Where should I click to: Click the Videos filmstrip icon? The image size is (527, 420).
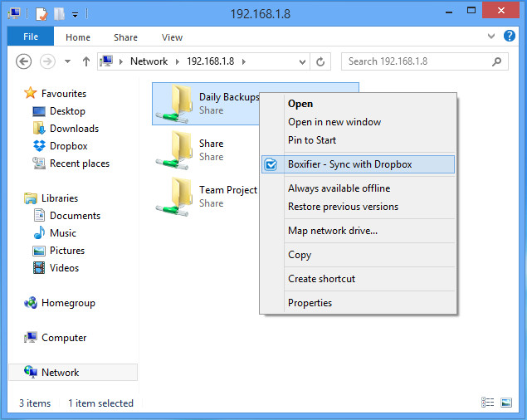[x=39, y=268]
